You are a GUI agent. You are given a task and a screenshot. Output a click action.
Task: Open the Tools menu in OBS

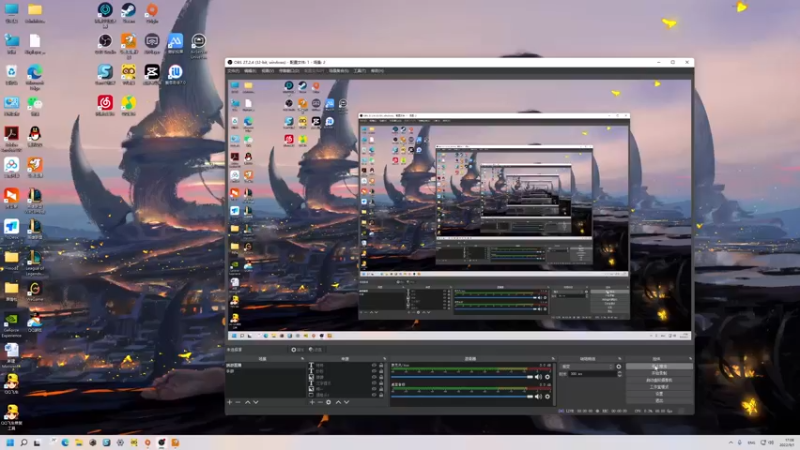click(360, 71)
